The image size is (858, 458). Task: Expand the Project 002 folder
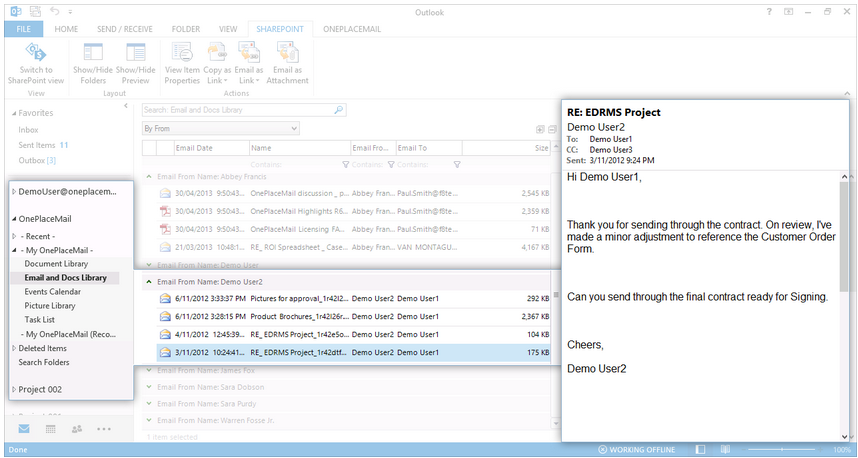pyautogui.click(x=13, y=389)
